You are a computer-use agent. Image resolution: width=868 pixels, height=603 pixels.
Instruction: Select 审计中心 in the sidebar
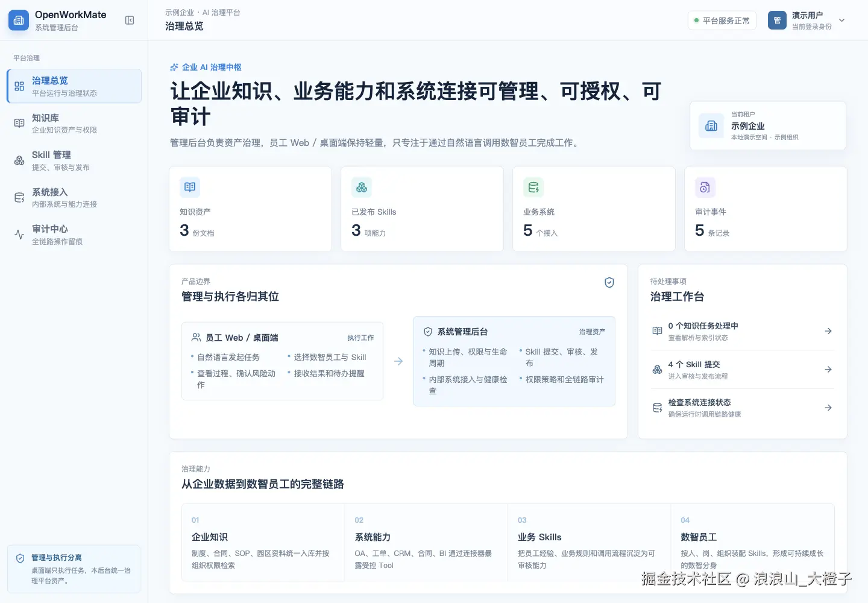point(74,235)
